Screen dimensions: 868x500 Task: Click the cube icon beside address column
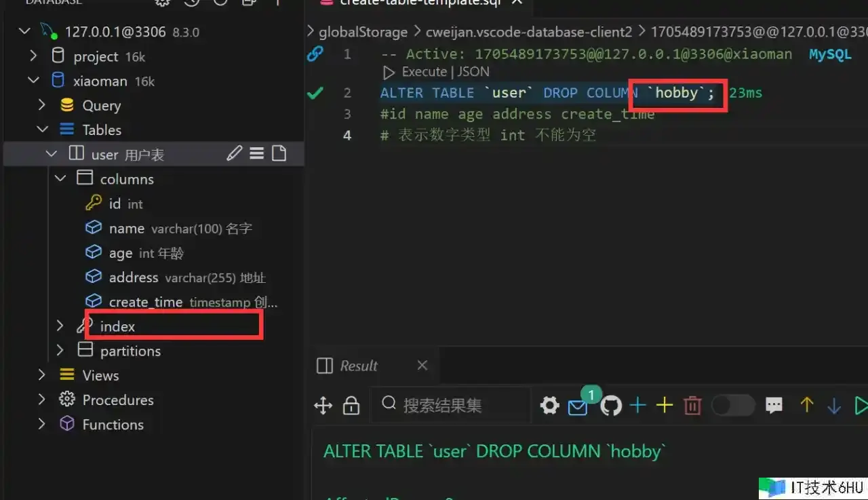click(x=93, y=277)
